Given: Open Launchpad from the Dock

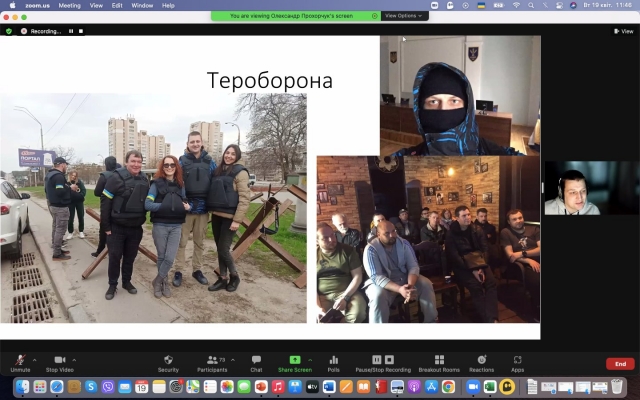Looking at the screenshot, I should pyautogui.click(x=40, y=386).
